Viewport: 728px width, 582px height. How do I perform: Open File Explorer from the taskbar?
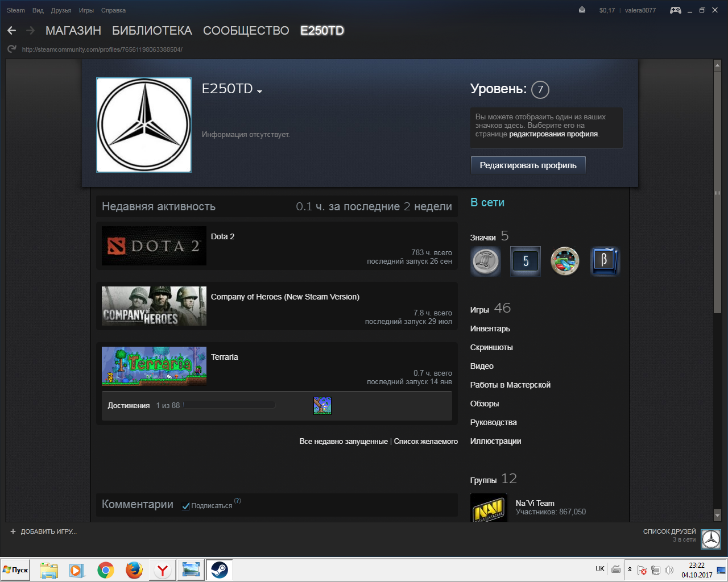point(49,569)
